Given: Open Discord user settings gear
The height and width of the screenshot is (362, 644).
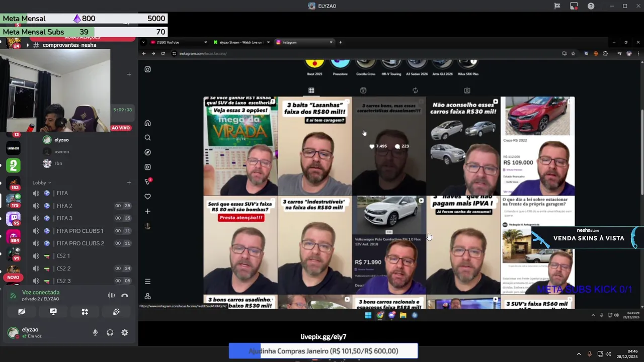Looking at the screenshot, I should [x=125, y=332].
